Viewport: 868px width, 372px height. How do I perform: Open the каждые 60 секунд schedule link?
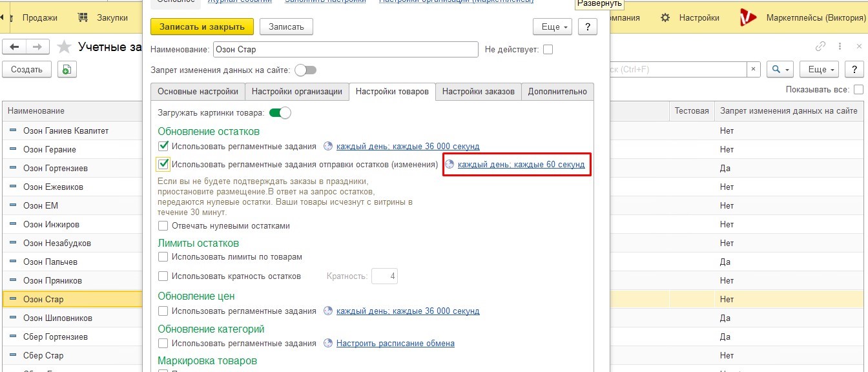click(x=521, y=164)
